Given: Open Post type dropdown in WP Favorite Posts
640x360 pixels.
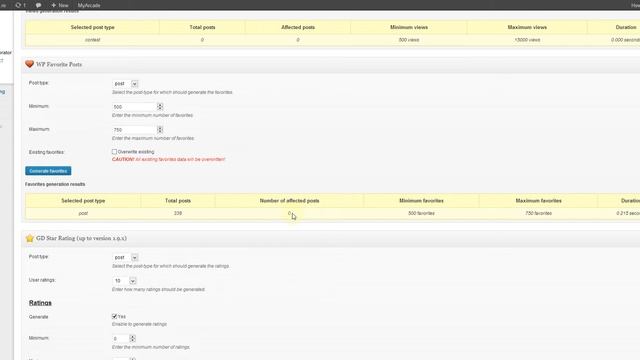Looking at the screenshot, I should (x=125, y=83).
